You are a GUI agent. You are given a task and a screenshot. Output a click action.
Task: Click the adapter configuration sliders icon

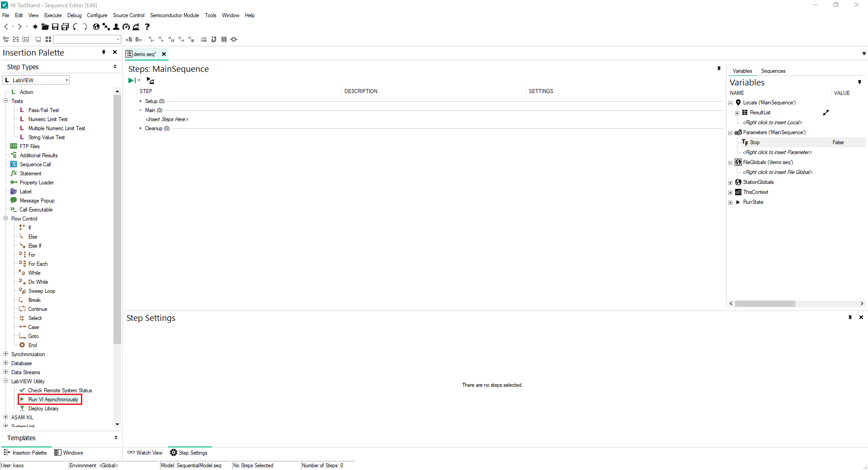tap(6, 40)
